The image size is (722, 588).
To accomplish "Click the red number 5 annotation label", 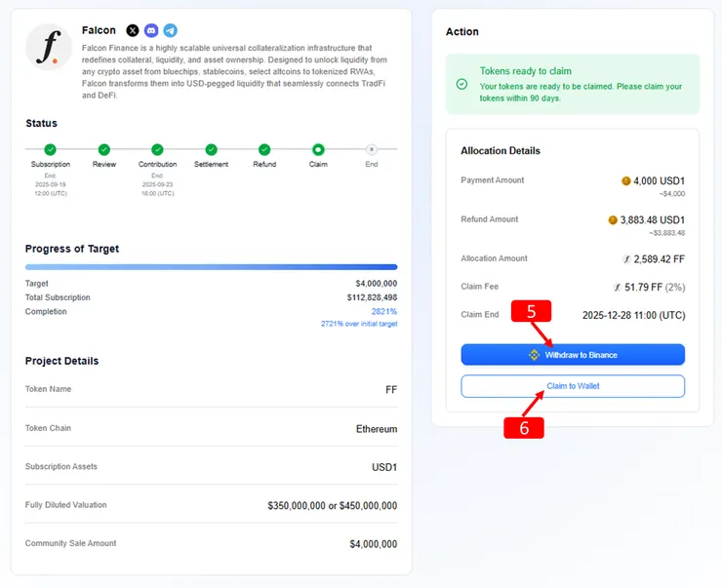I will 532,312.
